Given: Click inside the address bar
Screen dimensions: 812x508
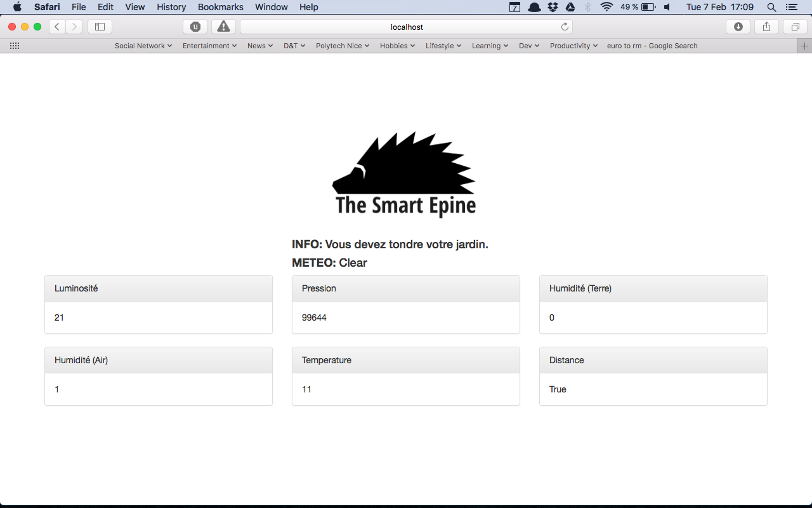Looking at the screenshot, I should pyautogui.click(x=405, y=26).
